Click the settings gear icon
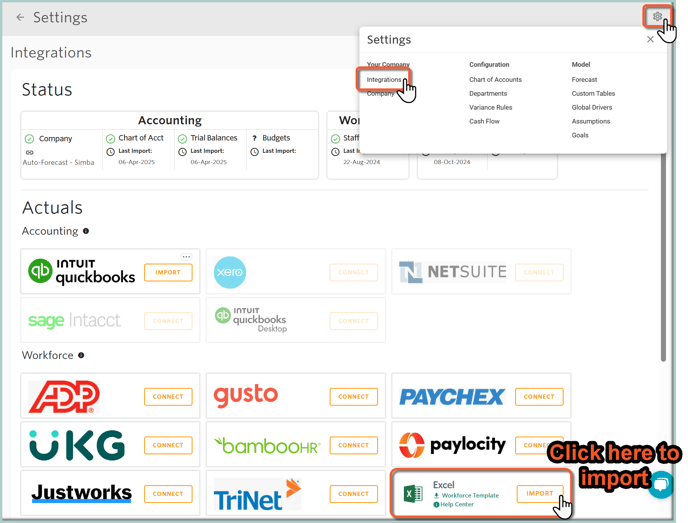Viewport: 688px width, 523px height. tap(657, 17)
